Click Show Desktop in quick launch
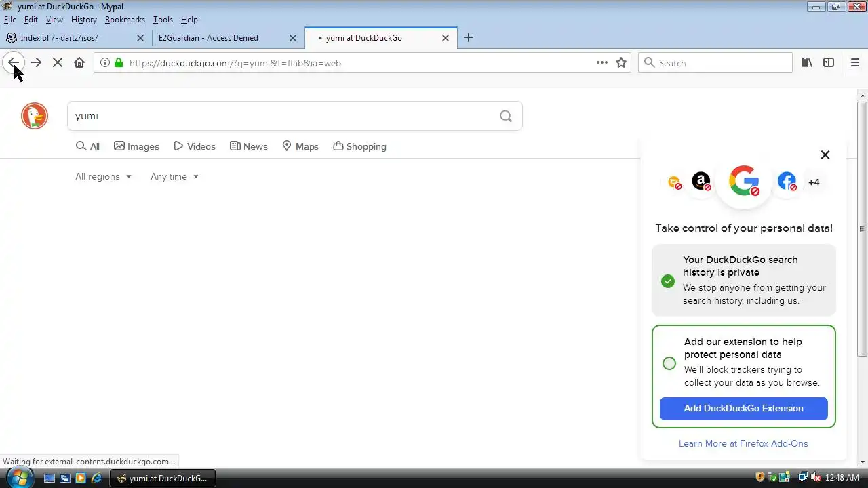The width and height of the screenshot is (868, 488). (50, 478)
